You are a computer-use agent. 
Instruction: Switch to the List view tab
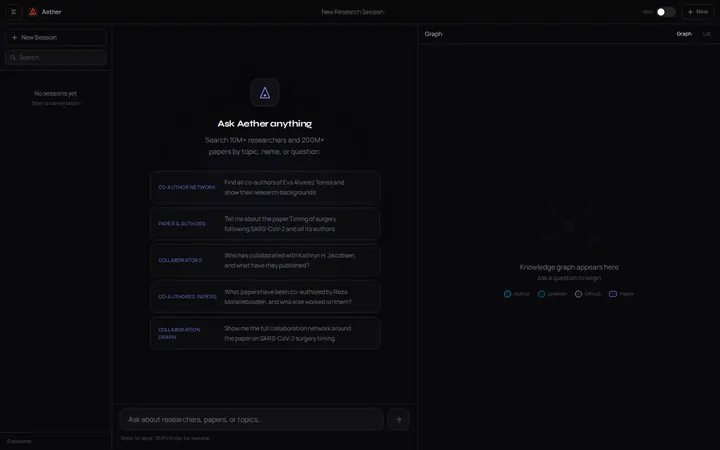pyautogui.click(x=707, y=34)
